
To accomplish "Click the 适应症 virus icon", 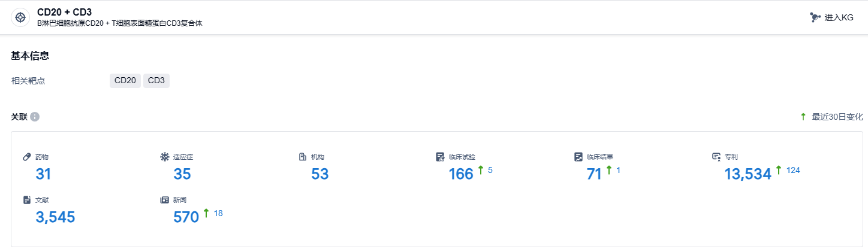I will (x=165, y=157).
